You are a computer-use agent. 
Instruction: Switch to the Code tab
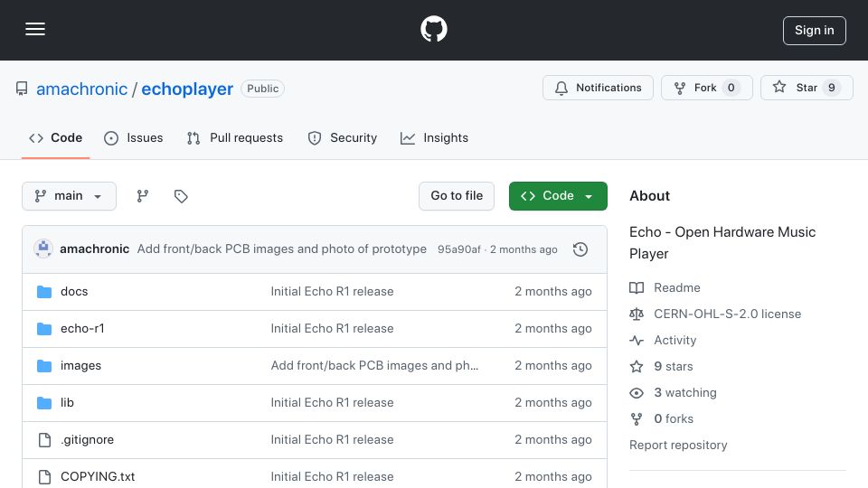coord(55,137)
